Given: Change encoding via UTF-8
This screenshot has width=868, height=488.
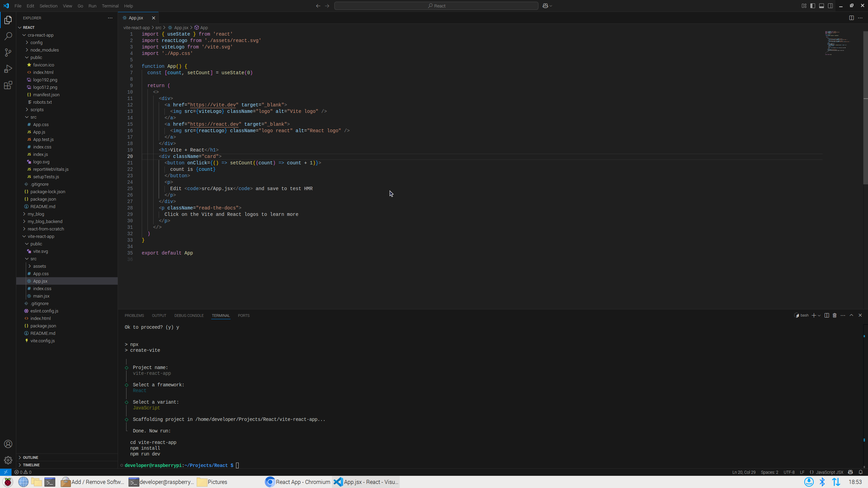Looking at the screenshot, I should [x=789, y=472].
